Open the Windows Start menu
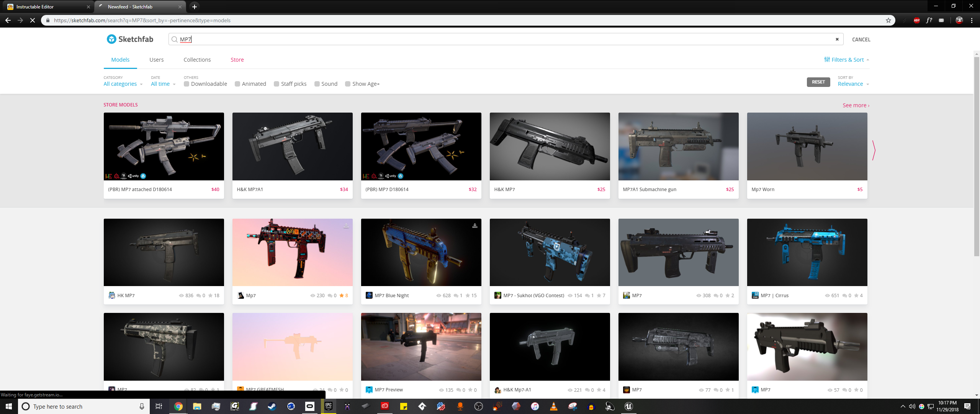The image size is (980, 414). point(9,406)
